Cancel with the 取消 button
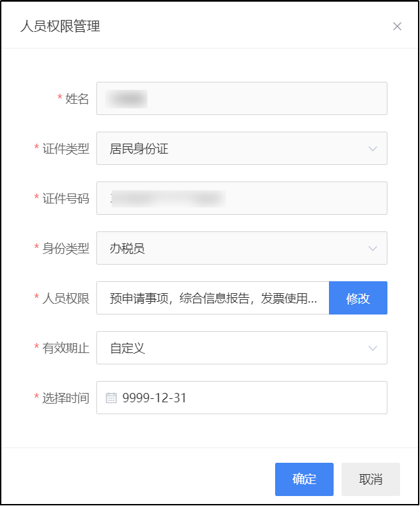The height and width of the screenshot is (506, 420). click(371, 479)
